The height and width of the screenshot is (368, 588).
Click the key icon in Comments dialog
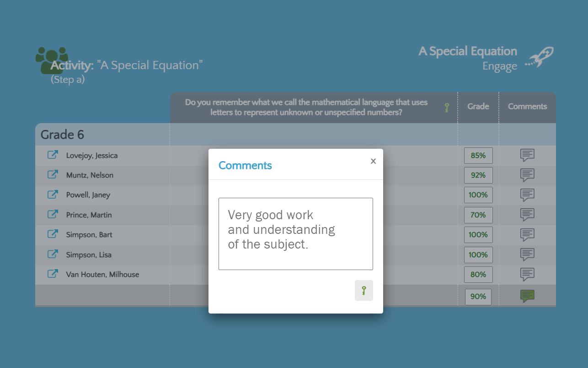[364, 291]
